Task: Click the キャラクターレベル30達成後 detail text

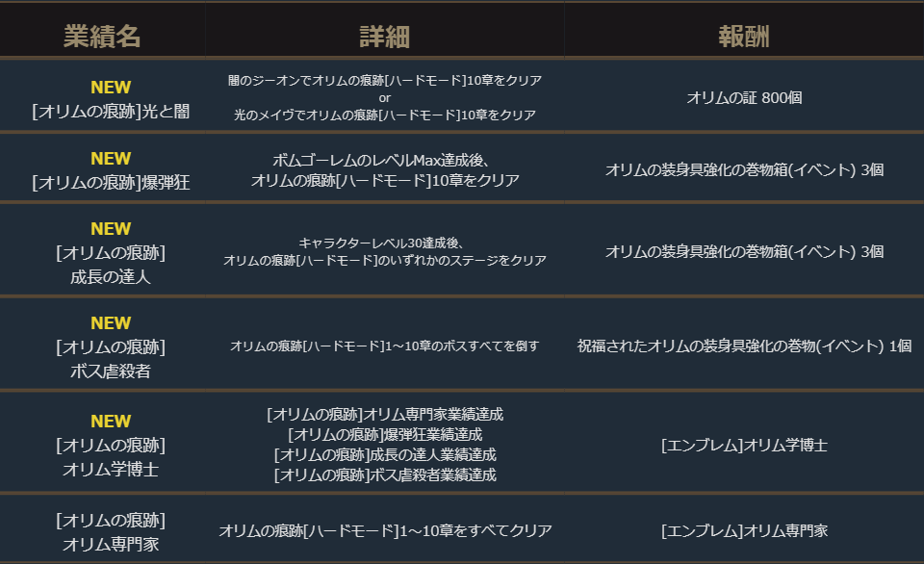Action: [384, 243]
